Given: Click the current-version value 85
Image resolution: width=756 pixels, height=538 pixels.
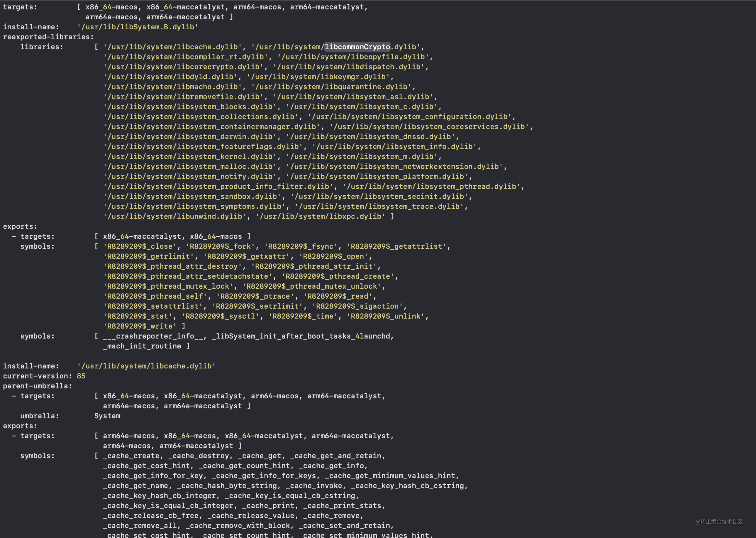Looking at the screenshot, I should [81, 376].
